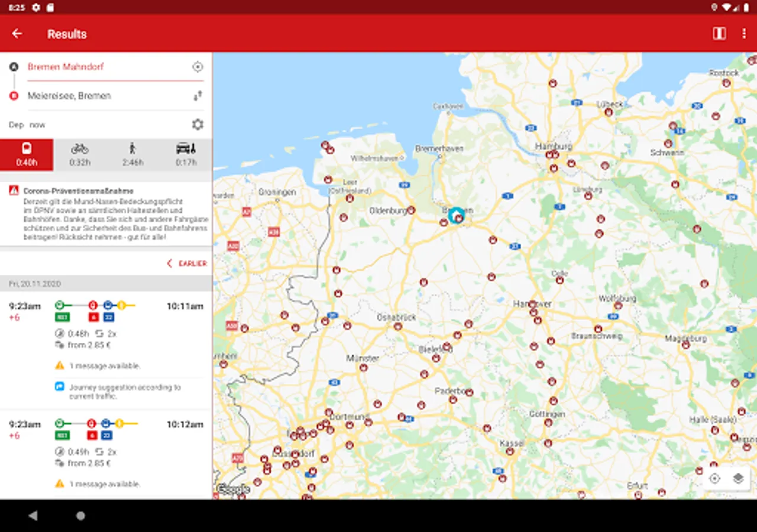Load earlier connections with EARLIER

tap(187, 263)
